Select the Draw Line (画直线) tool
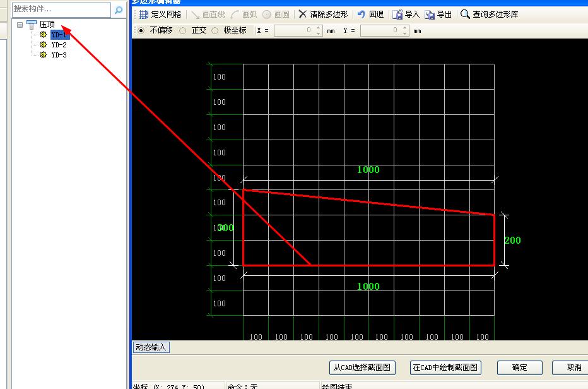This screenshot has width=588, height=389. pos(208,15)
